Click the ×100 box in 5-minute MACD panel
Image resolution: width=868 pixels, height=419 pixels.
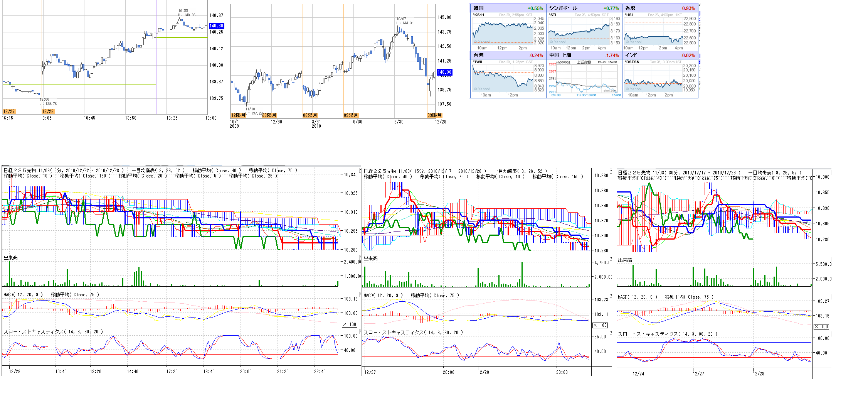coord(350,324)
